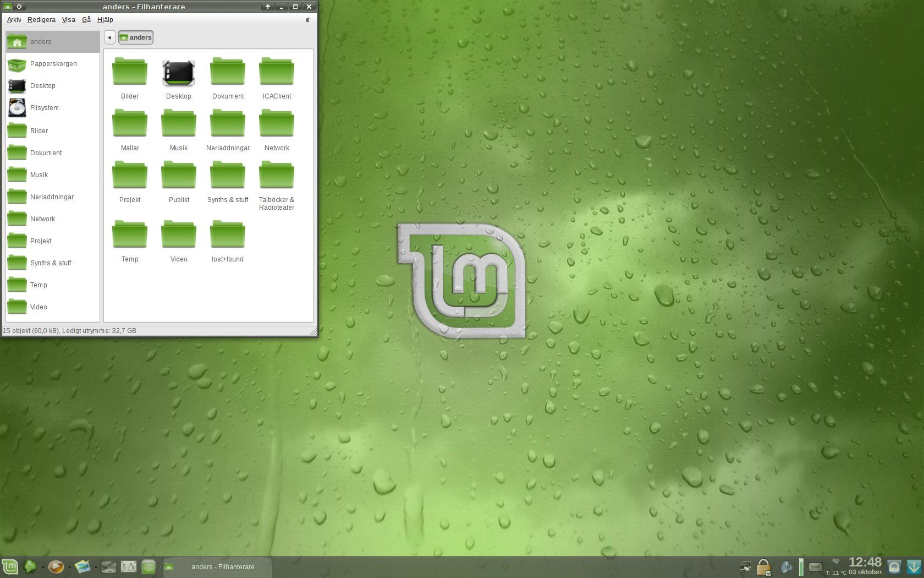Launch the terminal from the taskbar

(x=108, y=567)
